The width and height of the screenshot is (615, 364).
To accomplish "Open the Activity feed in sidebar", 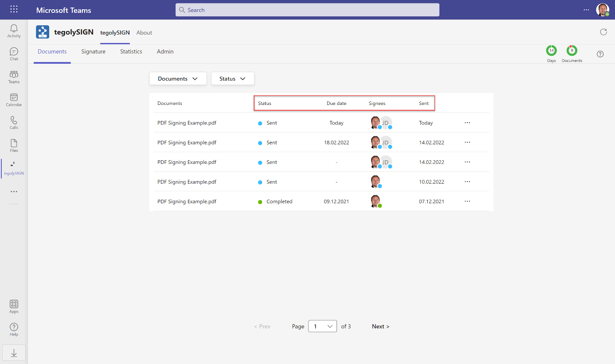I will pyautogui.click(x=14, y=31).
